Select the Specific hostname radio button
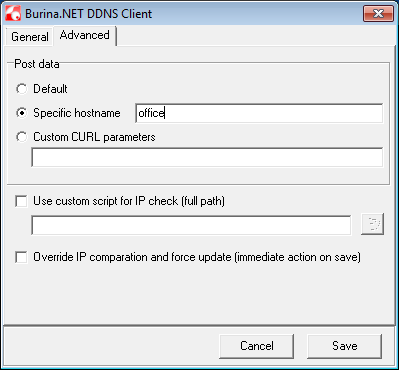Image resolution: width=399 pixels, height=370 pixels. click(22, 113)
